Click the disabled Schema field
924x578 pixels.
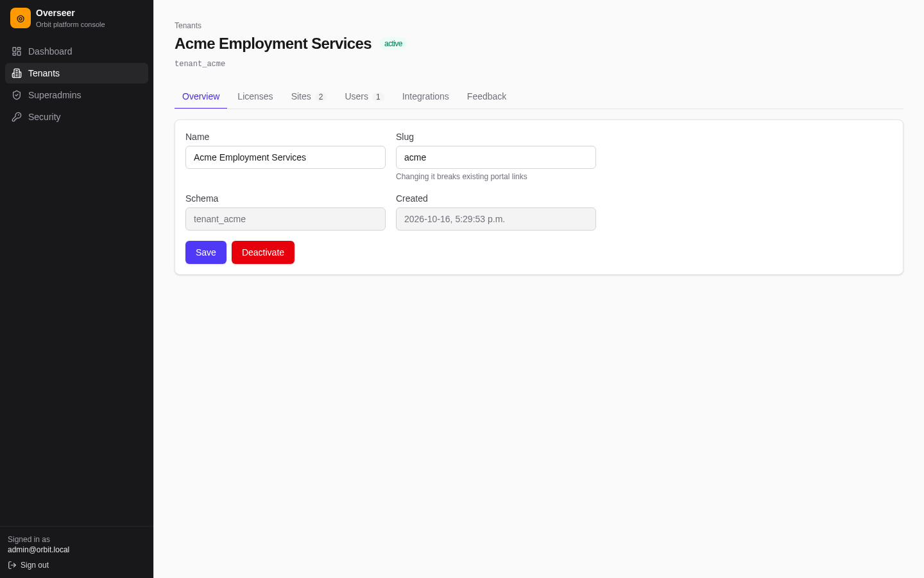pyautogui.click(x=286, y=219)
